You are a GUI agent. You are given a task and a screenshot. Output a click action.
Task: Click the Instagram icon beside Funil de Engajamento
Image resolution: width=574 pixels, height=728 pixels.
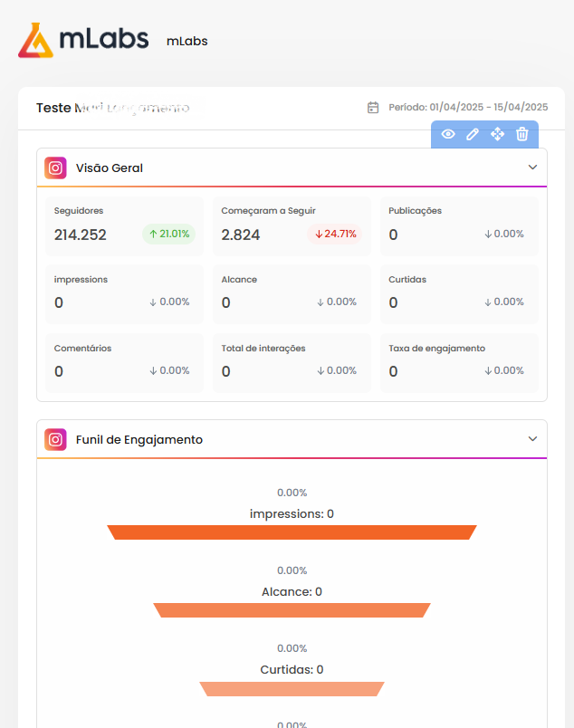click(x=55, y=439)
